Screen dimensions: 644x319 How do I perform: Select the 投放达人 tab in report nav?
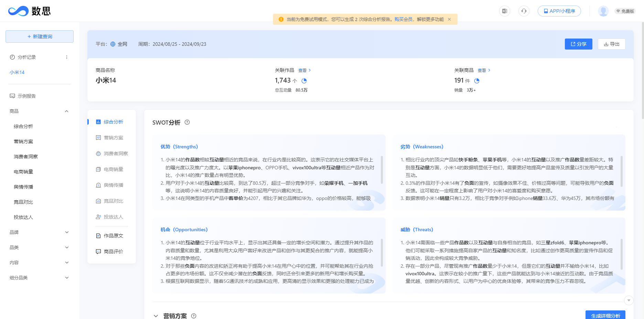point(109,217)
